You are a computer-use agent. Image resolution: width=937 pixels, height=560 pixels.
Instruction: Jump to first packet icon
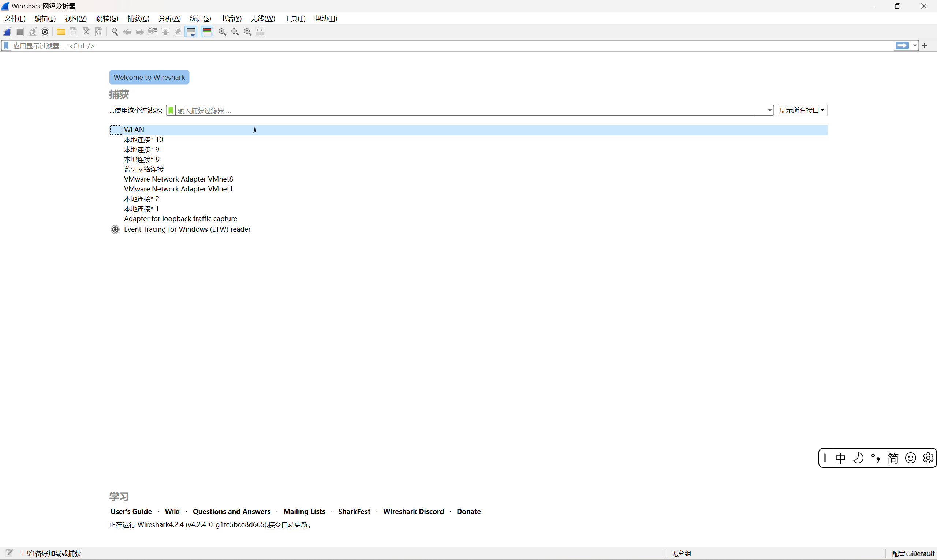coord(165,32)
